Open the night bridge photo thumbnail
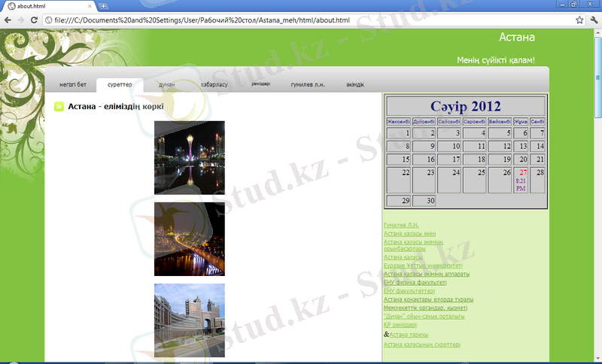This screenshot has width=602, height=364. pyautogui.click(x=190, y=239)
